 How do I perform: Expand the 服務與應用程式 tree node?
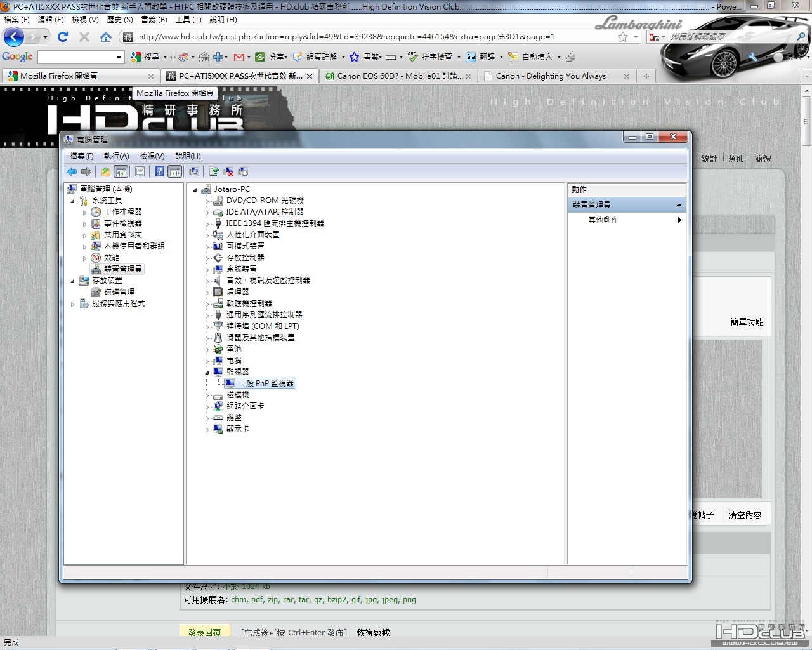(72, 303)
